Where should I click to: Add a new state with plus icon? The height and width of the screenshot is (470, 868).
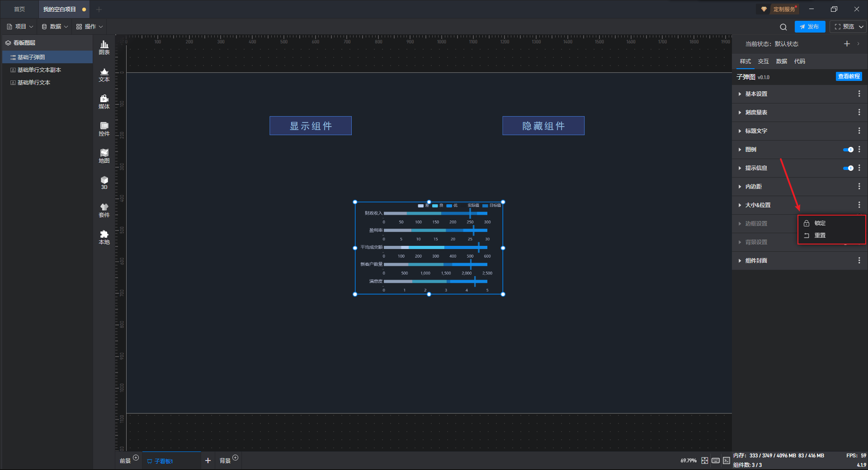pos(847,44)
